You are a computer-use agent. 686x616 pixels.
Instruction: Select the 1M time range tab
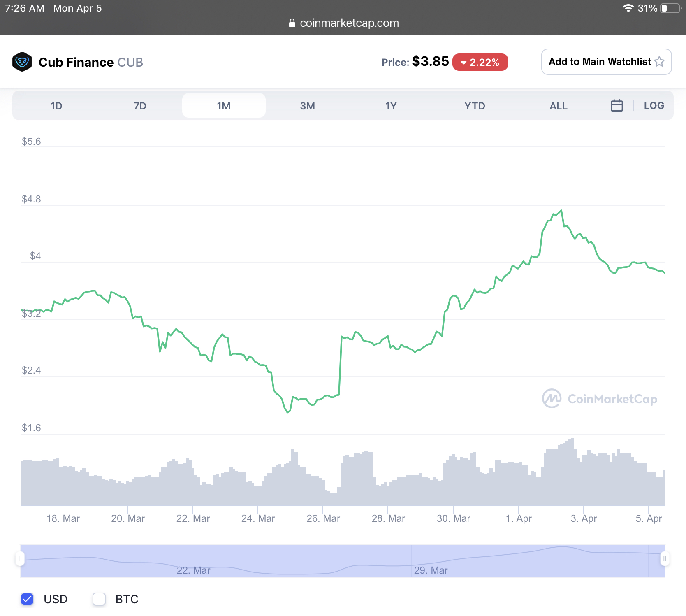(x=224, y=106)
